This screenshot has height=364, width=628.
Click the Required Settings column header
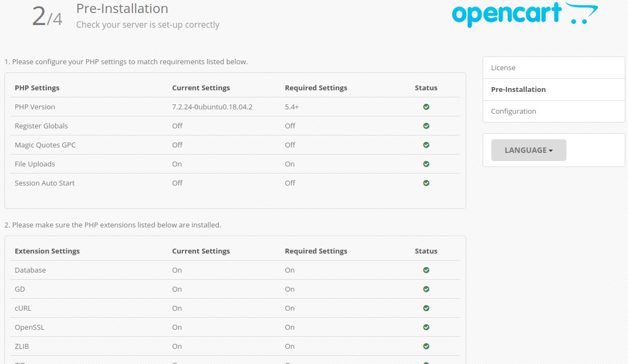click(316, 88)
